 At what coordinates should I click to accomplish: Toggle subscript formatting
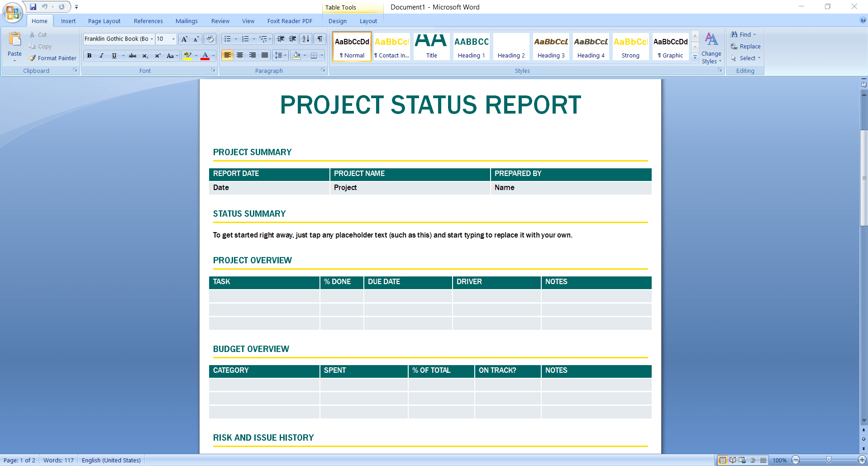[x=145, y=56]
